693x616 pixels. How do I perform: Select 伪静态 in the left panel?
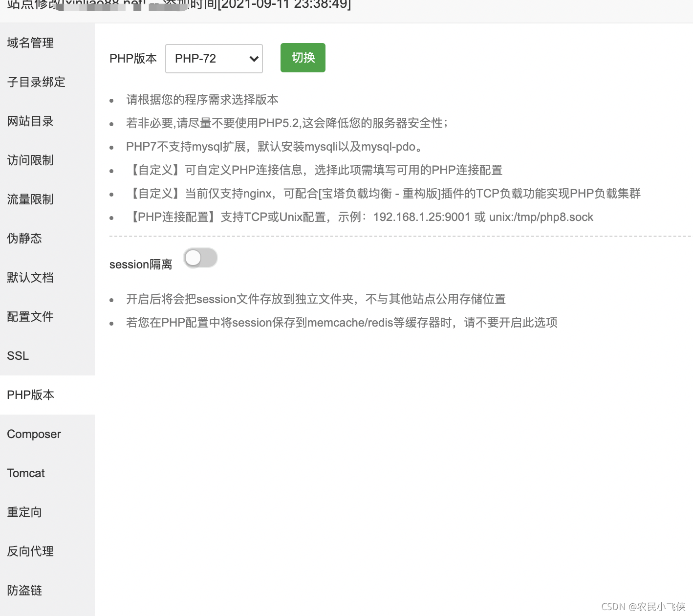tap(24, 239)
